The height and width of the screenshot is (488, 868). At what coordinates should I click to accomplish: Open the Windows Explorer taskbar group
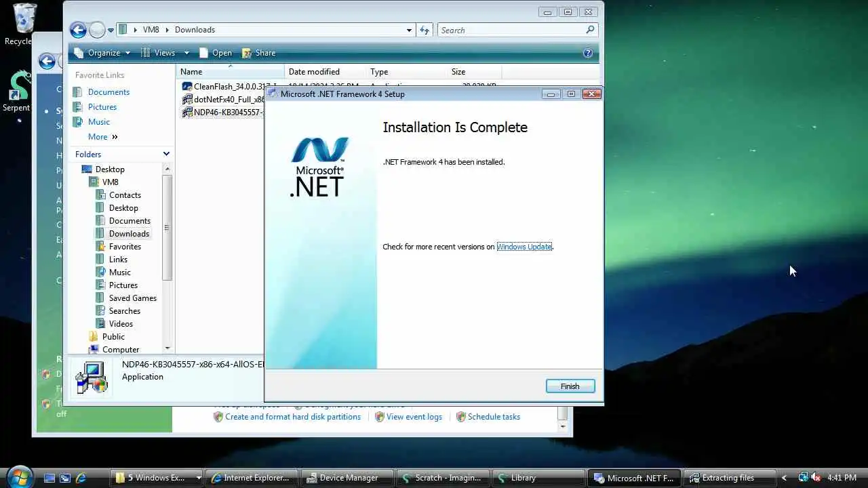click(x=158, y=478)
